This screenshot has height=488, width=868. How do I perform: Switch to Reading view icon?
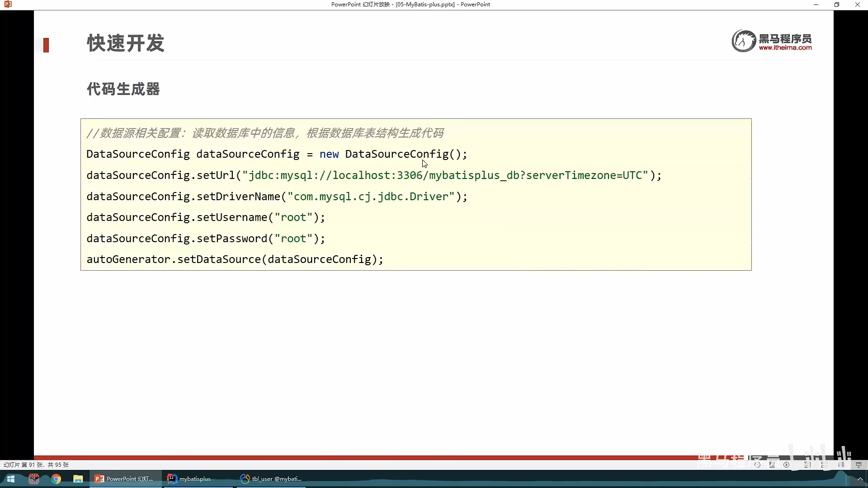(x=841, y=465)
